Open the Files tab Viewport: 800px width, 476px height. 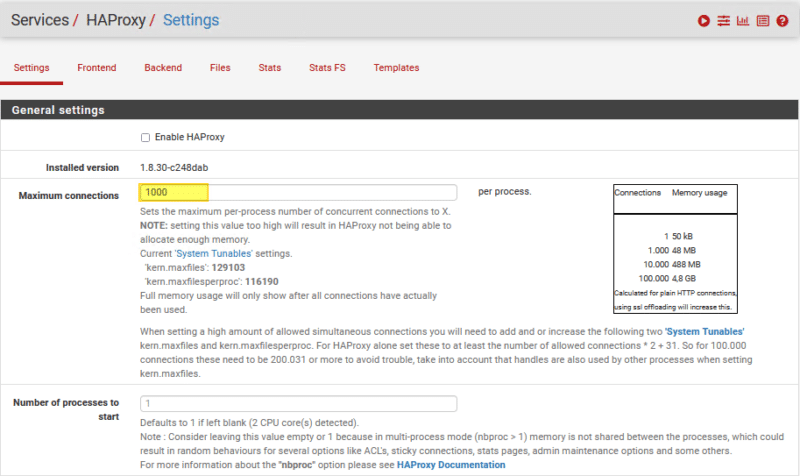(220, 68)
